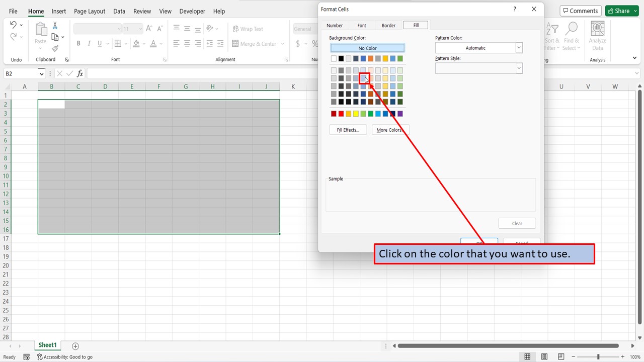The image size is (644, 362).
Task: Switch to the Border tab in dialog
Action: 388,25
